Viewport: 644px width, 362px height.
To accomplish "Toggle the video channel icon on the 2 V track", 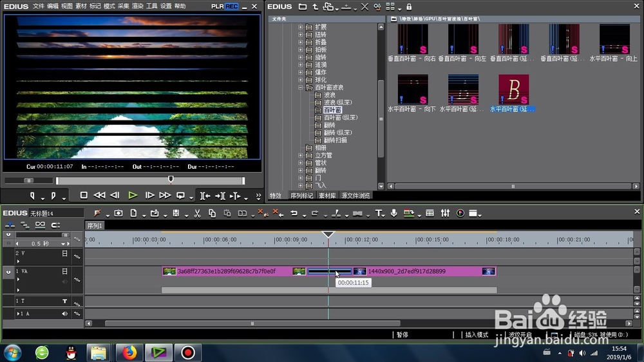I will point(65,254).
